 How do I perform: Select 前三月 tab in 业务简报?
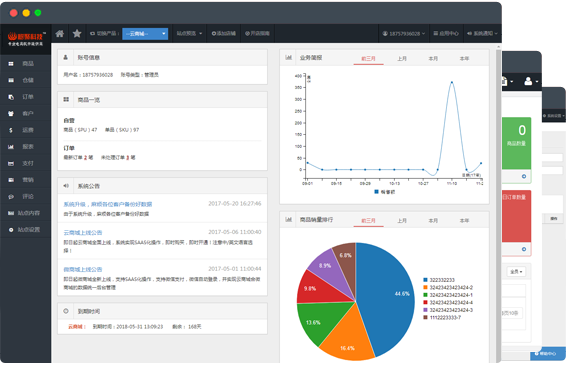(368, 59)
